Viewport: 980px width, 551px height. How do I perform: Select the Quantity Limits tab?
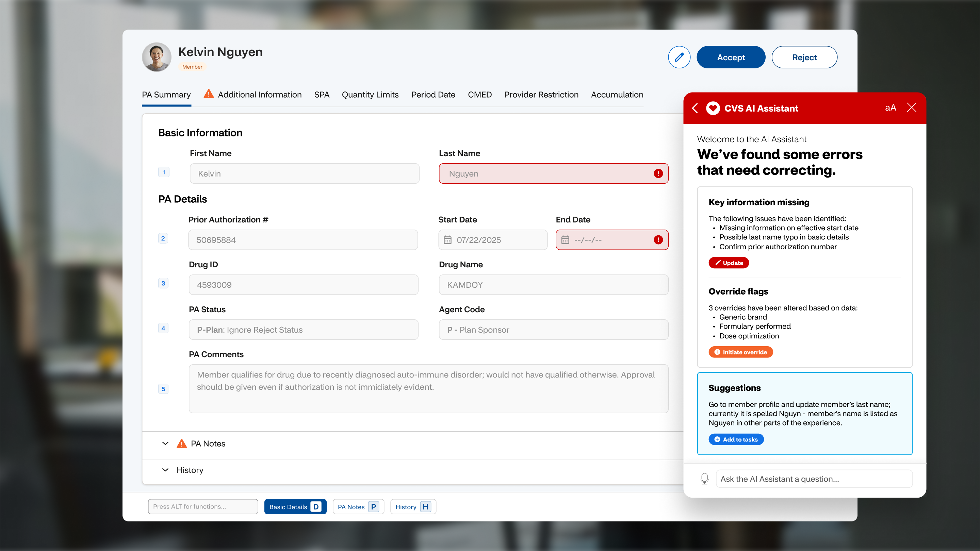click(370, 95)
